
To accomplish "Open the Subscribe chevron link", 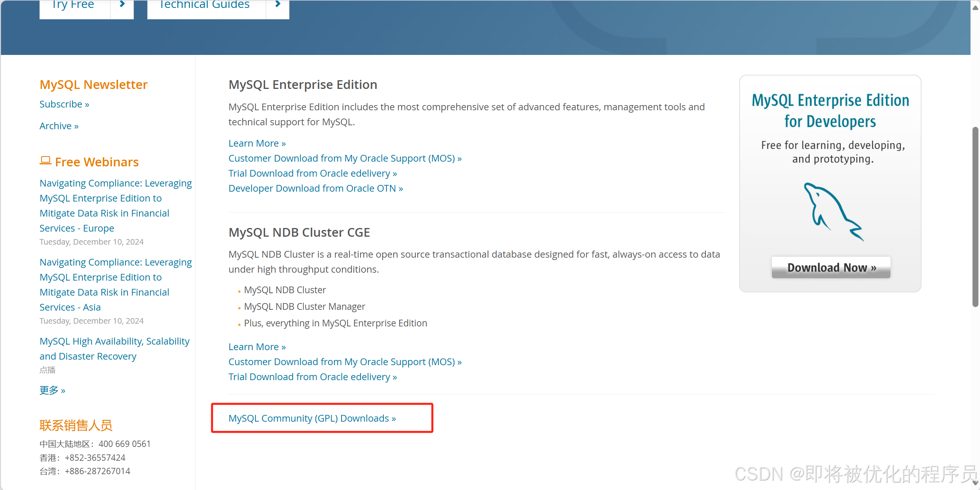I will (64, 104).
